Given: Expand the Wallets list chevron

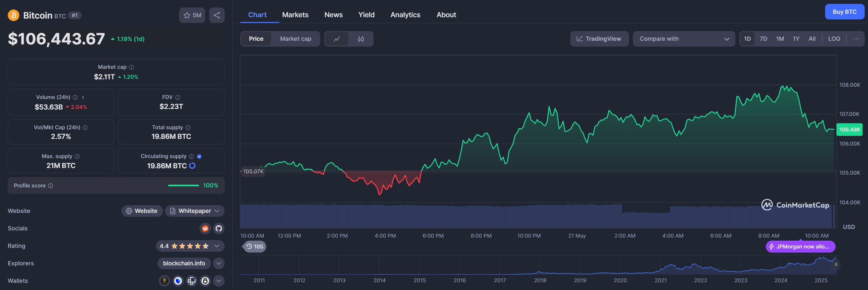Looking at the screenshot, I should (219, 281).
